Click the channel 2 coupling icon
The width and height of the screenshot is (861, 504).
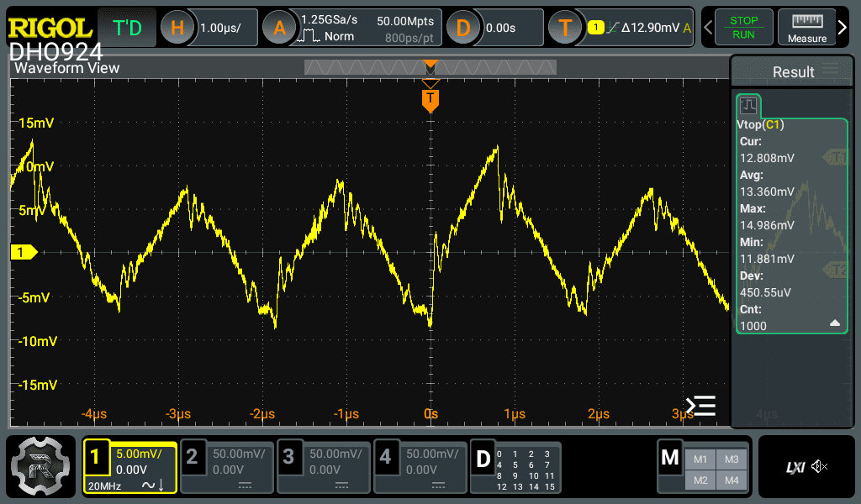pyautogui.click(x=245, y=486)
